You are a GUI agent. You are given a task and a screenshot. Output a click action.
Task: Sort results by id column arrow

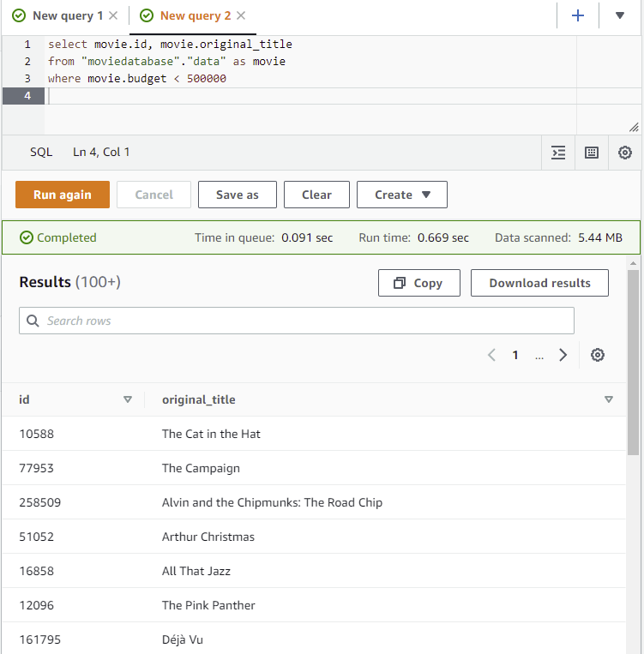coord(128,399)
